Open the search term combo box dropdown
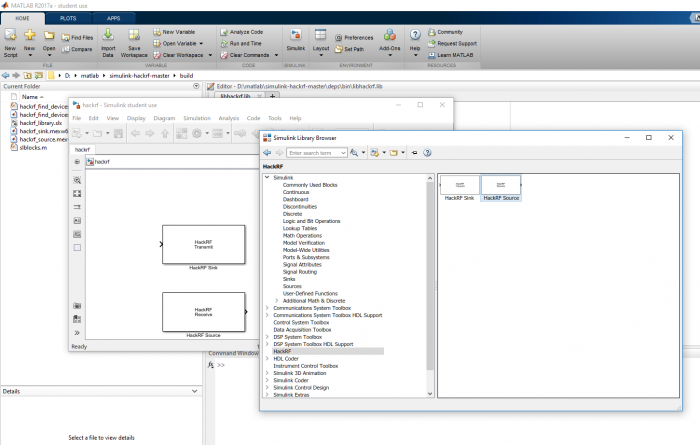This screenshot has height=445, width=700. (x=343, y=153)
